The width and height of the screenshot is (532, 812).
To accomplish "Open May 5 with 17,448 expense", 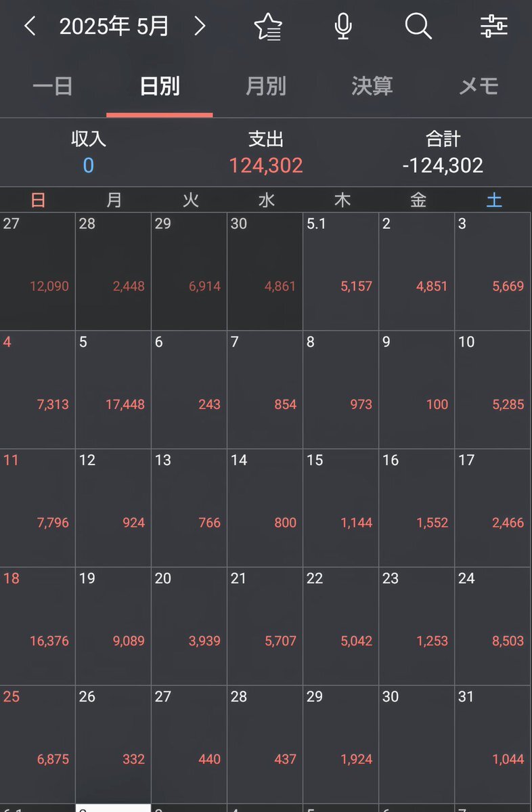I will pyautogui.click(x=113, y=389).
